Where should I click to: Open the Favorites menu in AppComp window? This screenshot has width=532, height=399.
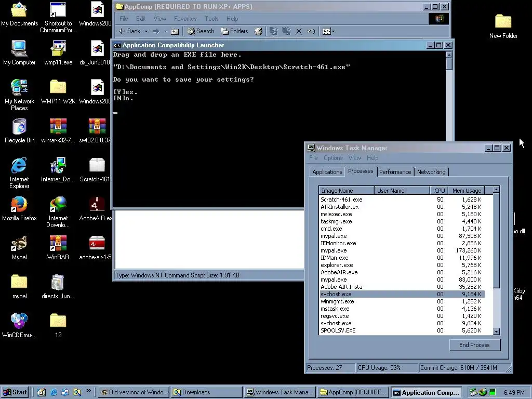(x=185, y=19)
